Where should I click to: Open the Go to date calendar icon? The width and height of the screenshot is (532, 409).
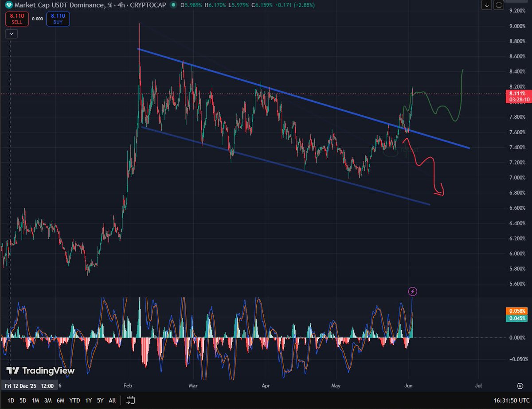131,400
